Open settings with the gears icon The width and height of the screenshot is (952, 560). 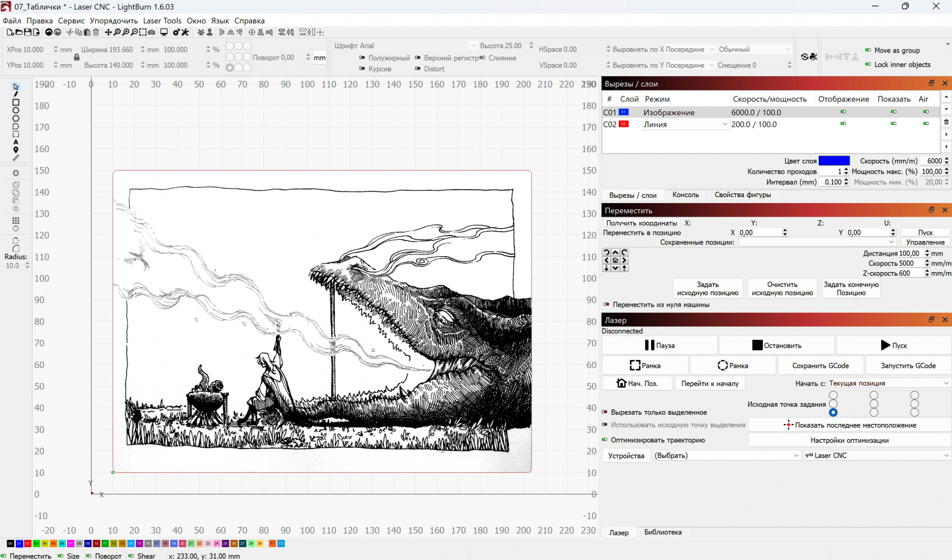coord(176,32)
